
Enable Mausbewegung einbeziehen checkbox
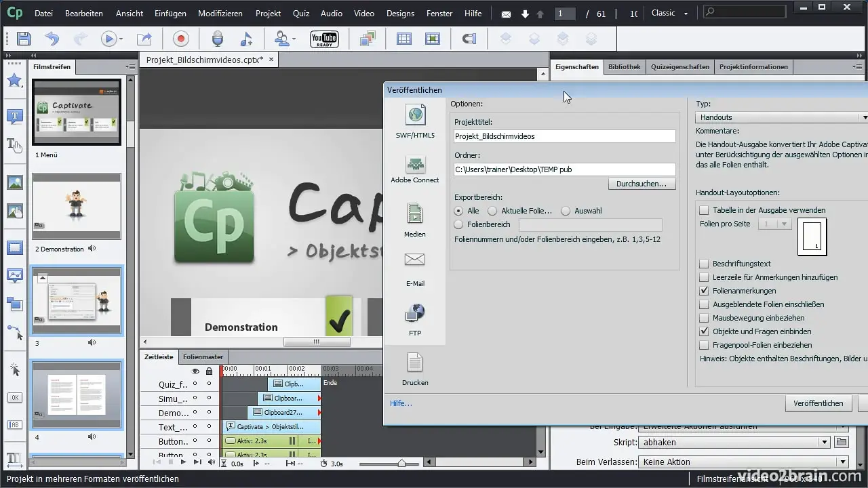click(x=705, y=318)
